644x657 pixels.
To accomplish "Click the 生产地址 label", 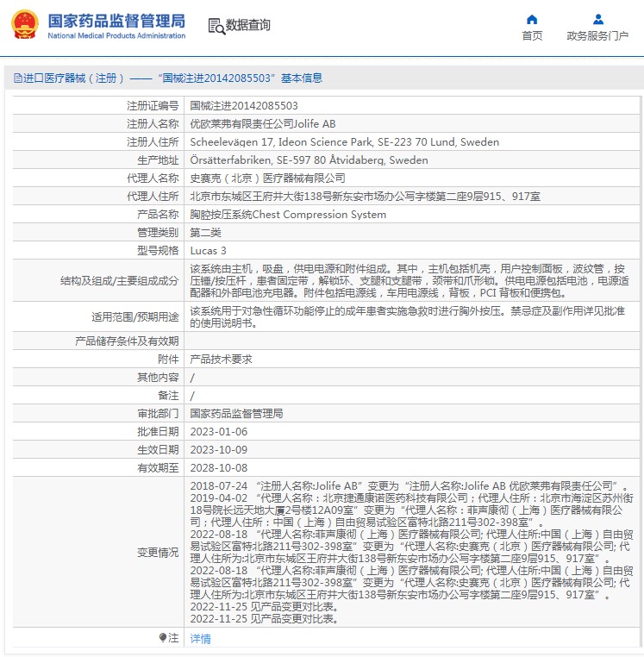I will tap(158, 160).
